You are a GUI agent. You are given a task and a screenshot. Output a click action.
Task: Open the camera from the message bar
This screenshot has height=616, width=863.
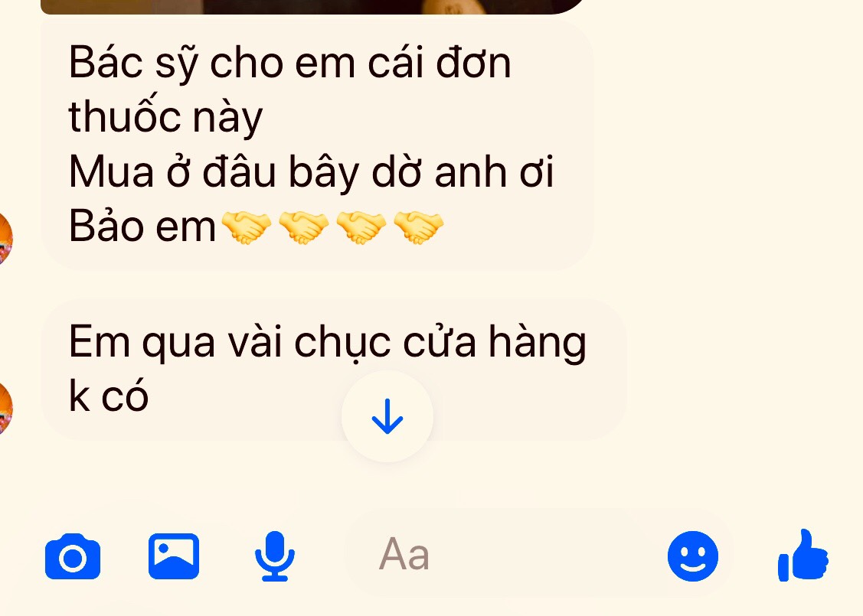tap(73, 556)
